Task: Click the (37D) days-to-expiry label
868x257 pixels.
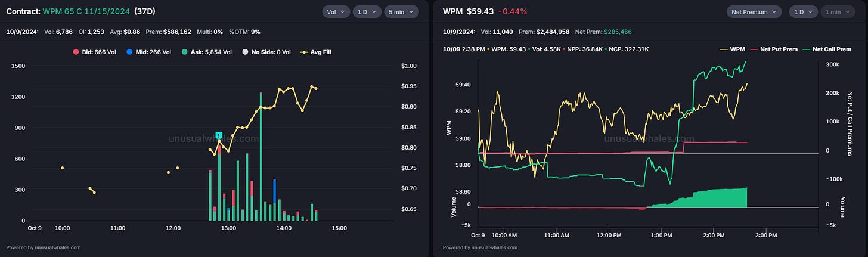Action: (145, 11)
